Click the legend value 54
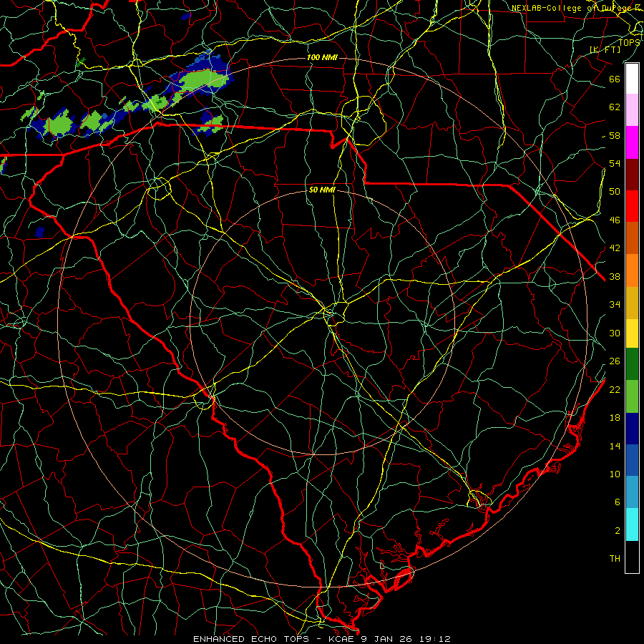The image size is (644, 644). [x=615, y=163]
